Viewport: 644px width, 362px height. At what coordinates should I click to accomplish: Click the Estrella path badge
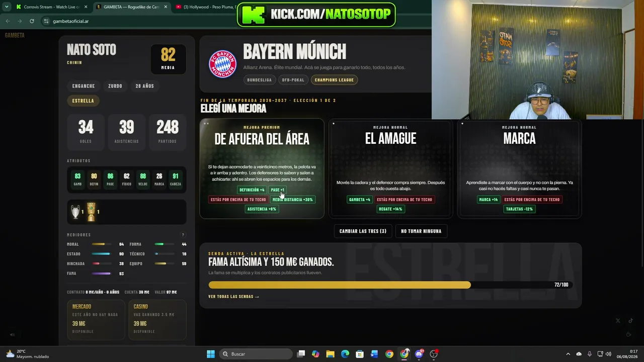pyautogui.click(x=83, y=101)
